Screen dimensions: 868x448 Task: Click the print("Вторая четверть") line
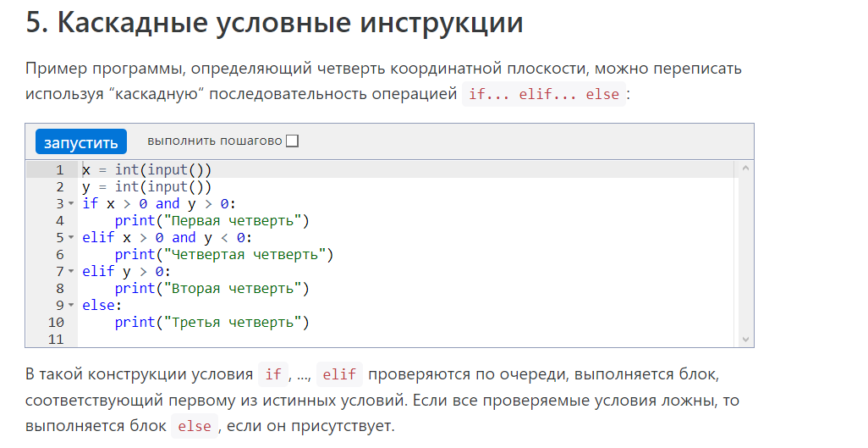click(212, 288)
